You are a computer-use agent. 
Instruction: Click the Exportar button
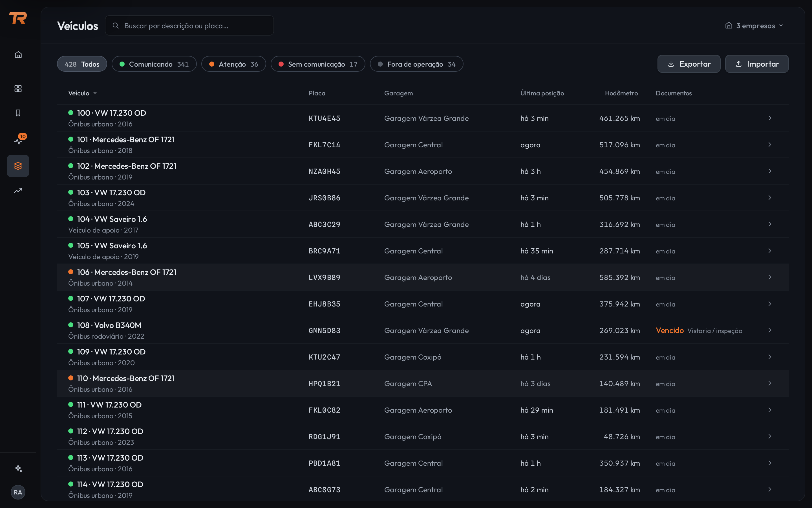[x=689, y=64]
